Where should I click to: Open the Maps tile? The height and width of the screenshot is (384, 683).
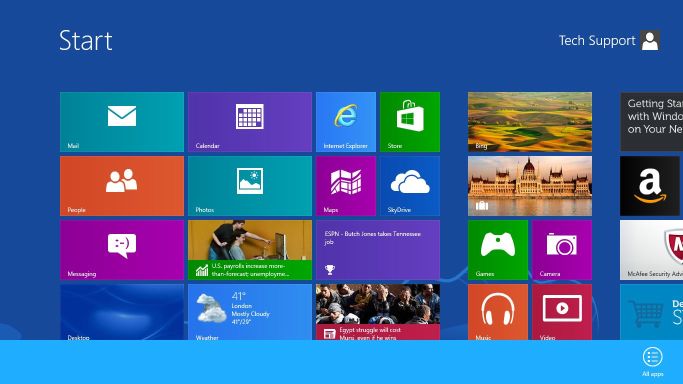tap(346, 186)
